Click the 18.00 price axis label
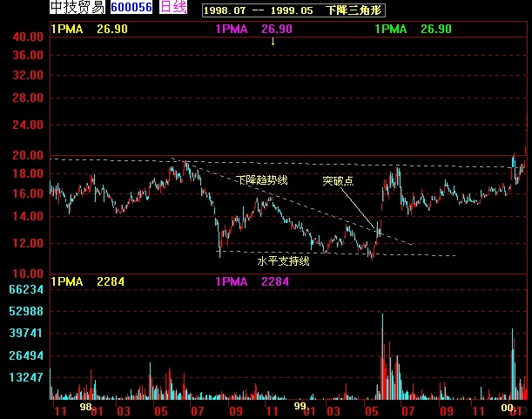The image size is (532, 419). (x=28, y=173)
